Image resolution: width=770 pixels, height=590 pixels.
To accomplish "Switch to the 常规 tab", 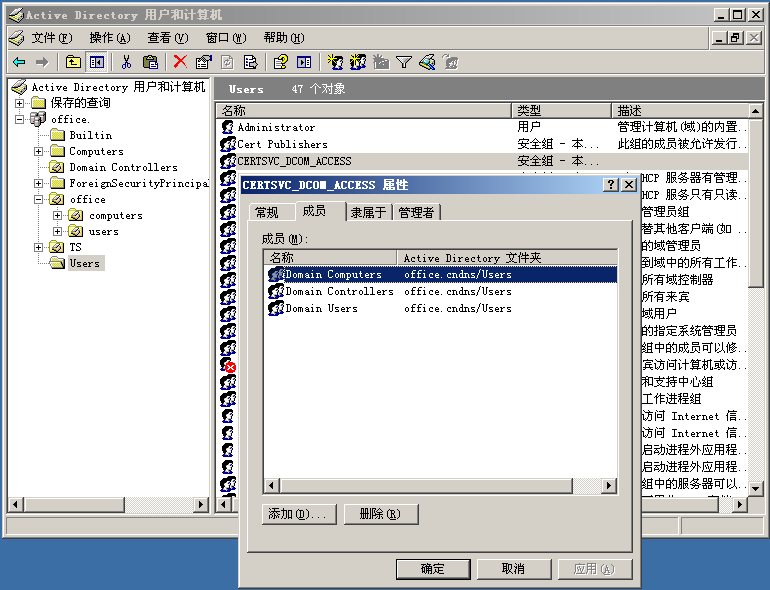I will [267, 212].
